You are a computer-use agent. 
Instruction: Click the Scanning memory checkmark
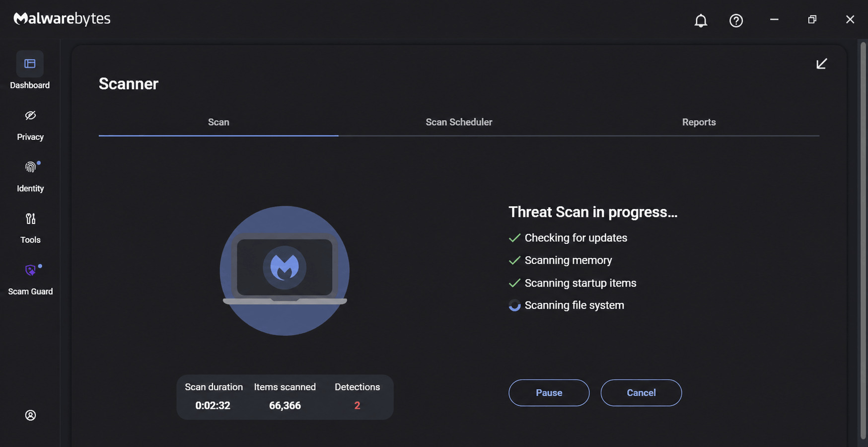coord(514,260)
